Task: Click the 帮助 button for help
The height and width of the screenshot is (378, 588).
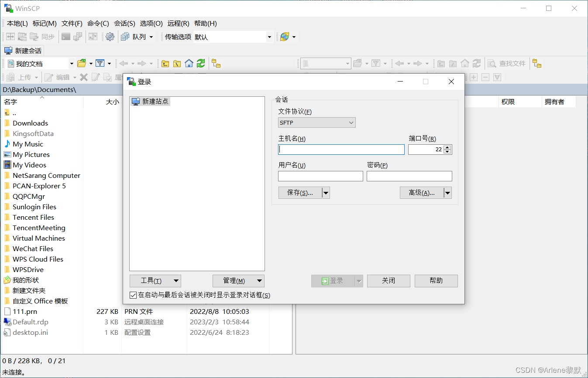Action: 436,281
